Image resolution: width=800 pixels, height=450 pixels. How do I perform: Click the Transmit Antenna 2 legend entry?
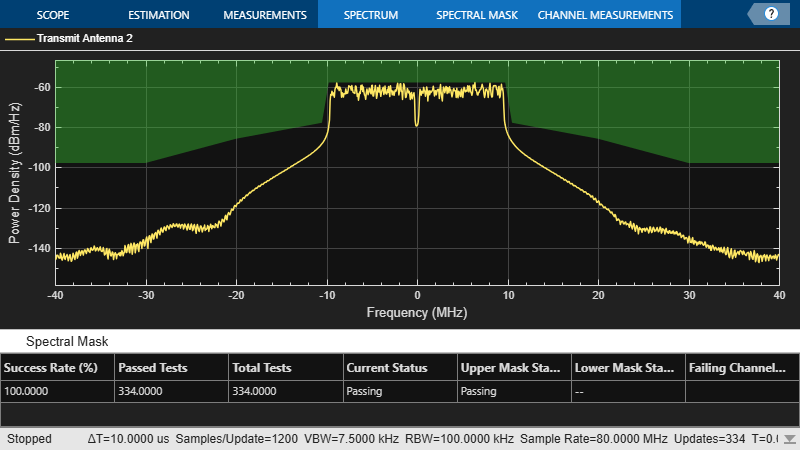click(84, 39)
